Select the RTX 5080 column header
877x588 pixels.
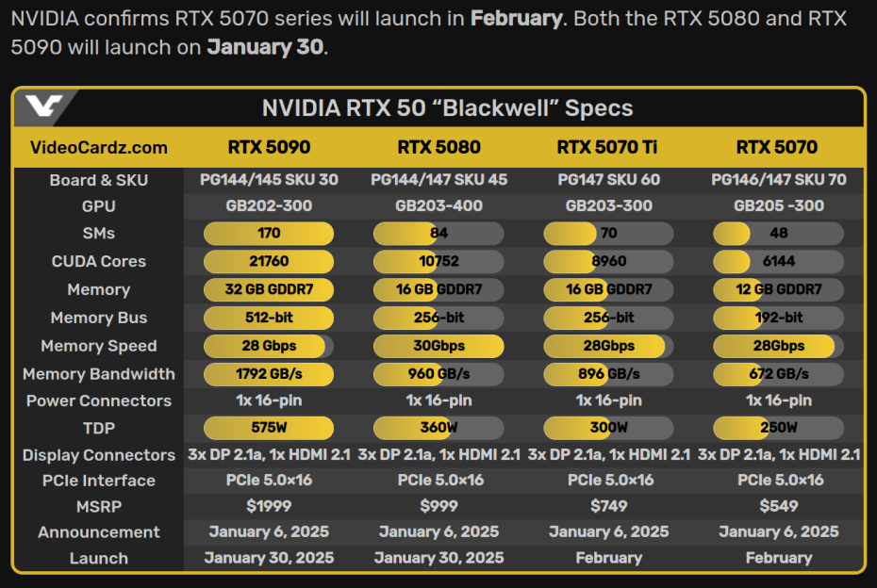pos(438,147)
